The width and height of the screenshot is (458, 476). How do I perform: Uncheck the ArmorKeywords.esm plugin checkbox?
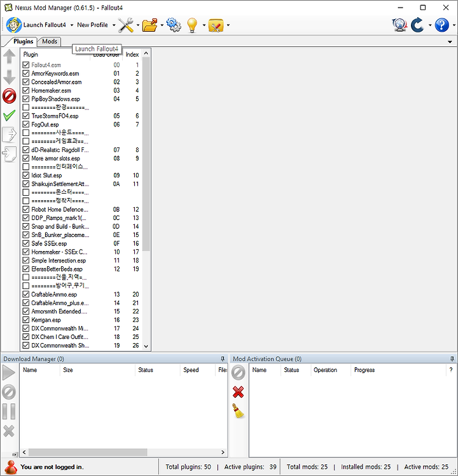(x=26, y=74)
